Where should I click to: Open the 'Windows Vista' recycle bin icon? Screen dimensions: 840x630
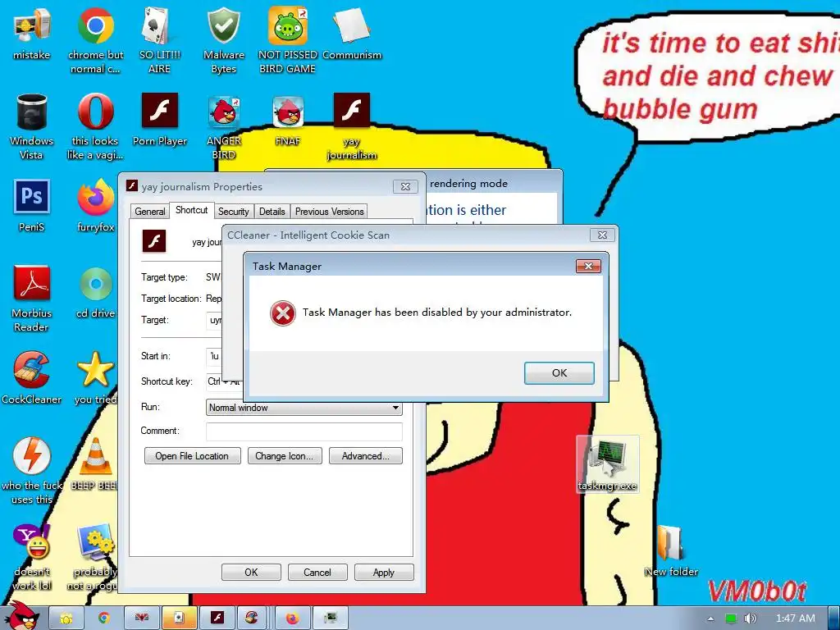(32, 126)
